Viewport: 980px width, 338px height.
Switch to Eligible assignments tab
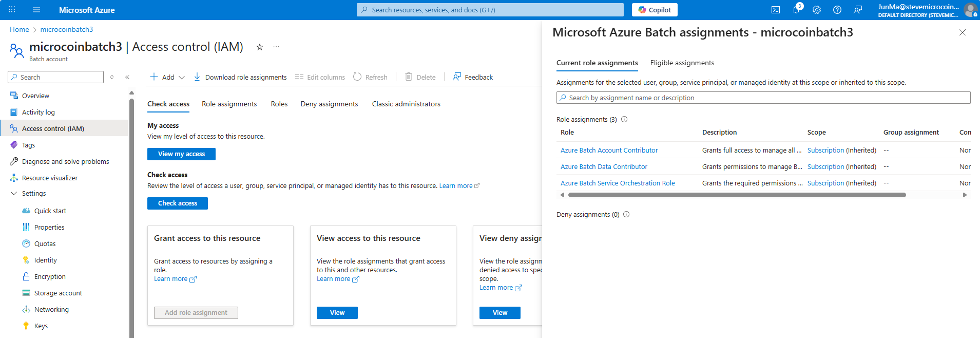tap(682, 63)
